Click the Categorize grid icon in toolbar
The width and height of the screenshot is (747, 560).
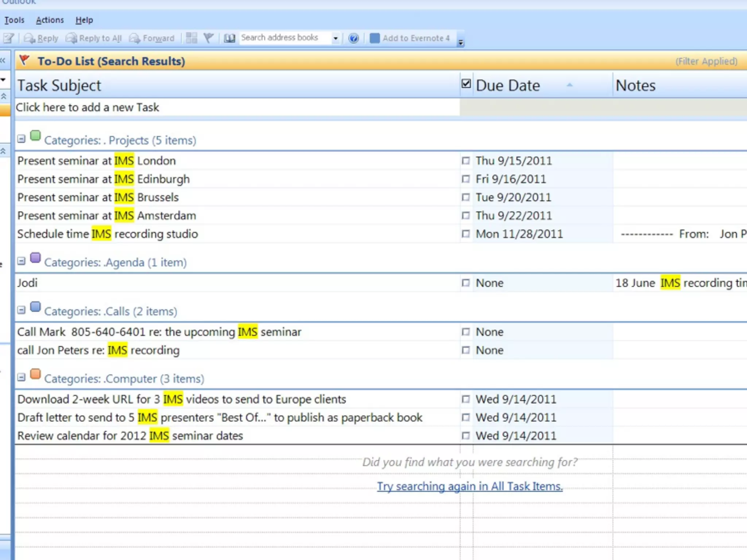[x=191, y=38]
